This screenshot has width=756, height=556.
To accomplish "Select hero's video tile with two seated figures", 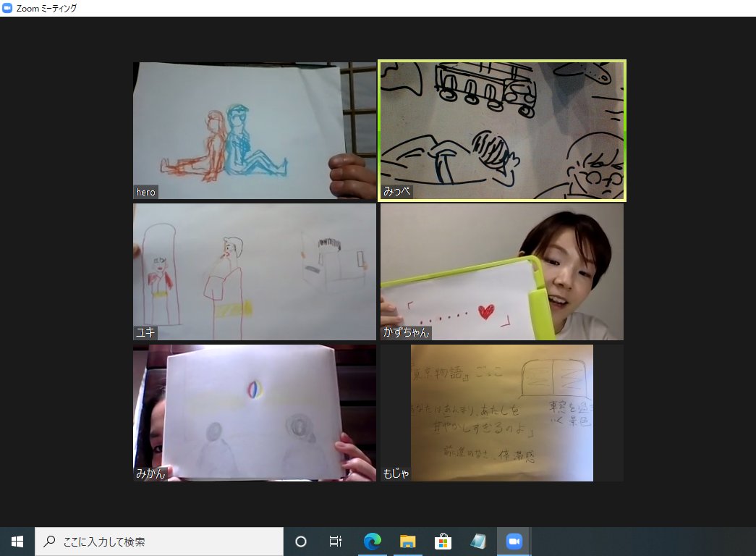I will pyautogui.click(x=254, y=130).
